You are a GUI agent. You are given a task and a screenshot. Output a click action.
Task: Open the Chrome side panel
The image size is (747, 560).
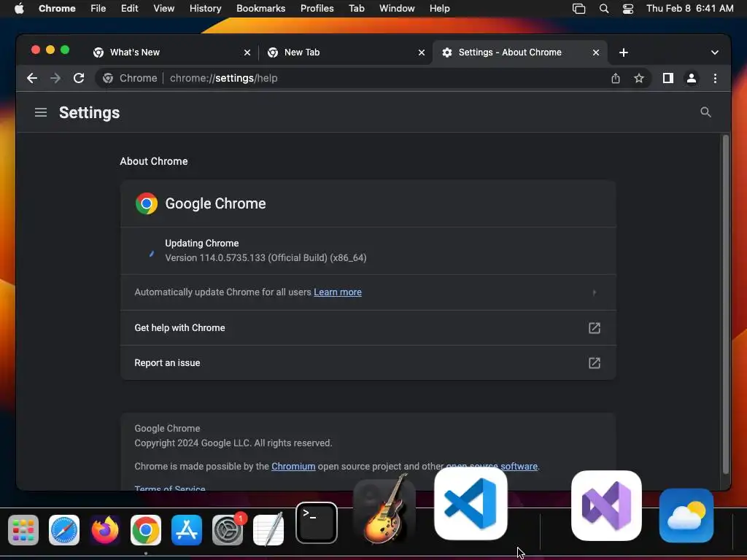[668, 78]
